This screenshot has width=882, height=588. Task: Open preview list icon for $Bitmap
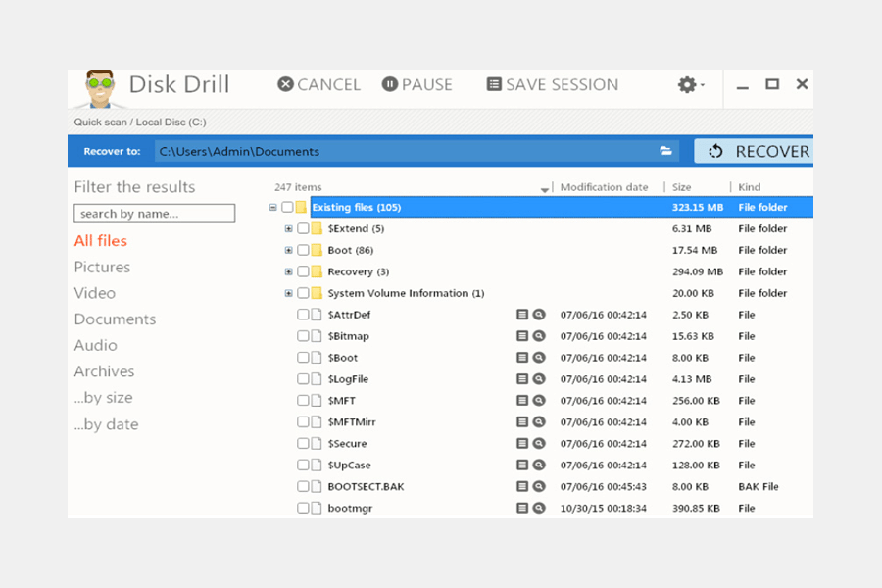522,336
